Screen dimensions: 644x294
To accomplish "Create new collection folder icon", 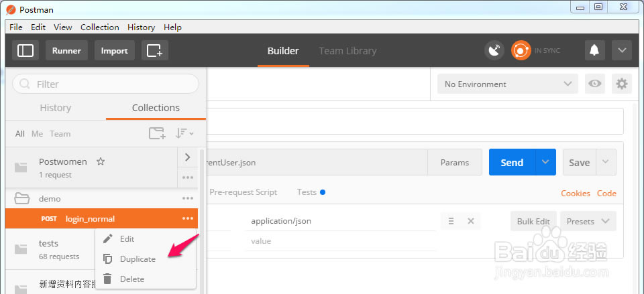I will pos(157,133).
